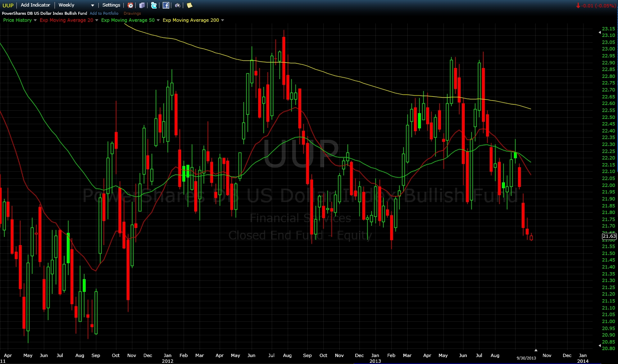Click the Price History label

(17, 20)
